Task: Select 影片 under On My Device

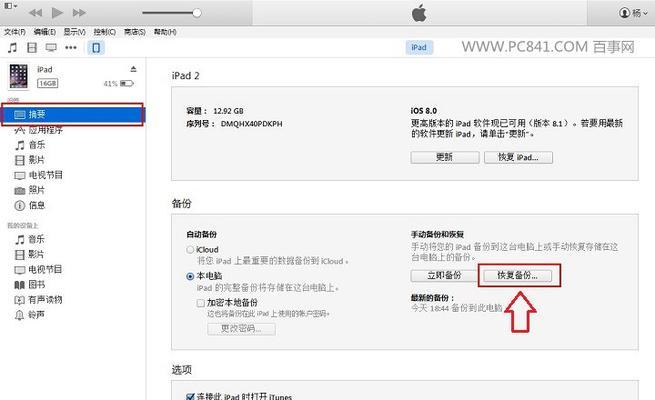Action: pyautogui.click(x=37, y=254)
